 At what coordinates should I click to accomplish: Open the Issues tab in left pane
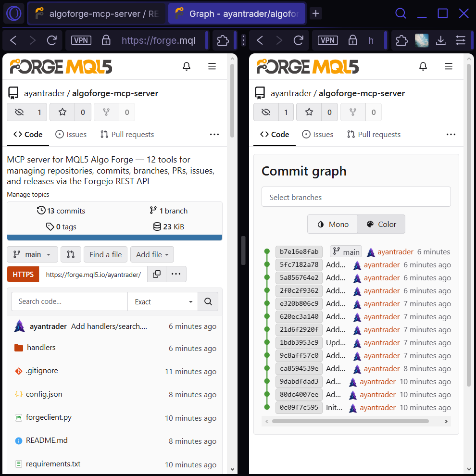71,135
